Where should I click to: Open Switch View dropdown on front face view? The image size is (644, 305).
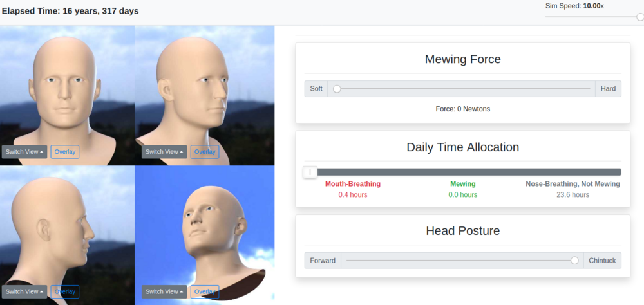[x=24, y=151]
